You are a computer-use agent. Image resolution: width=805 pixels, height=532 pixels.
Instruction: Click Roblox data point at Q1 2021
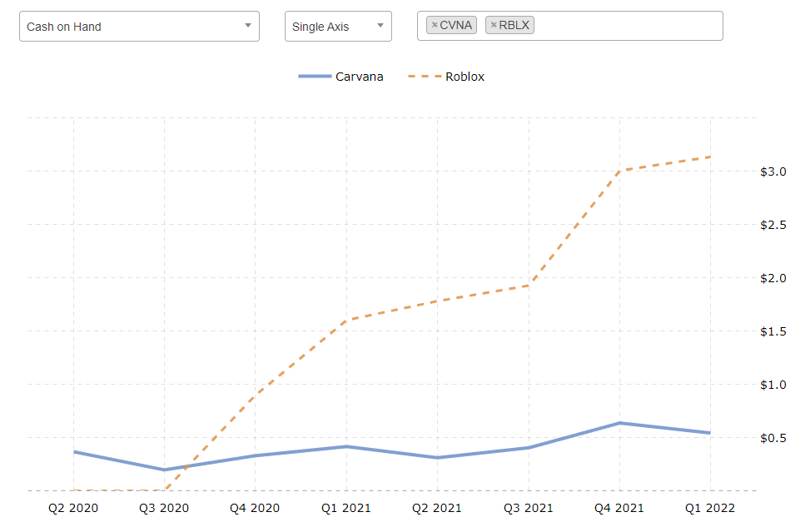point(346,321)
